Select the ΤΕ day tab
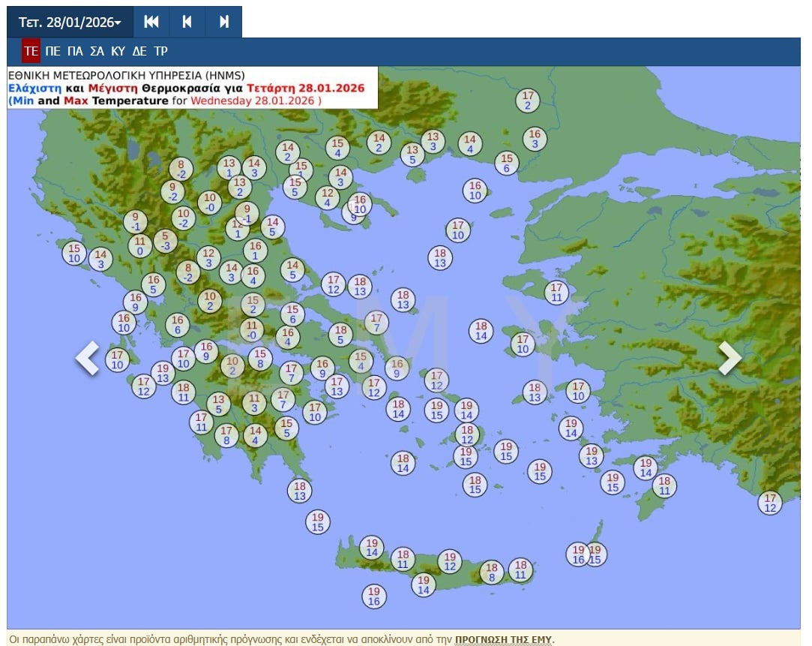This screenshot has height=646, width=812. [31, 51]
